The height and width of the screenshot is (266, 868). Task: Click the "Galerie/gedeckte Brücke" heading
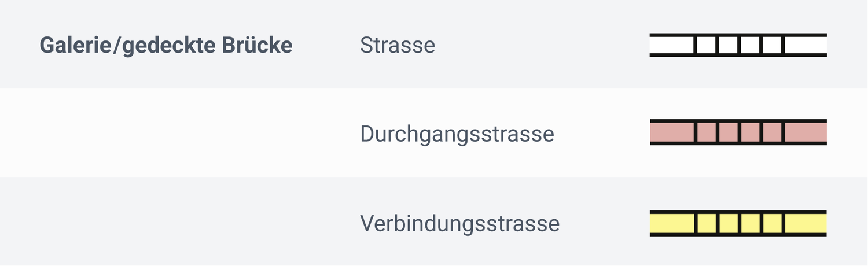165,45
